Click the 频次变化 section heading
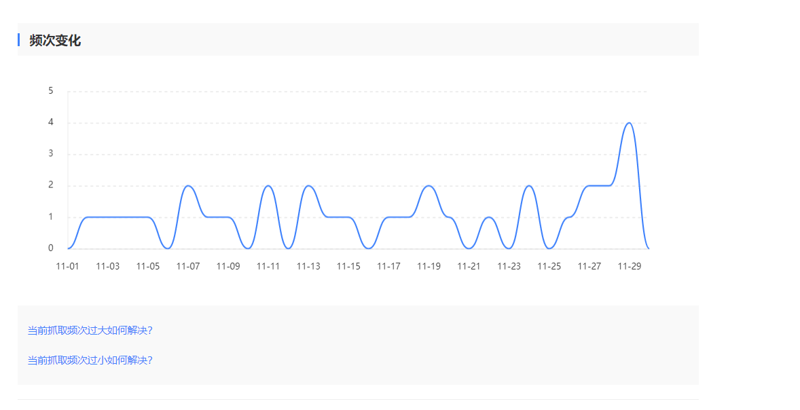This screenshot has width=800, height=410. pos(55,40)
